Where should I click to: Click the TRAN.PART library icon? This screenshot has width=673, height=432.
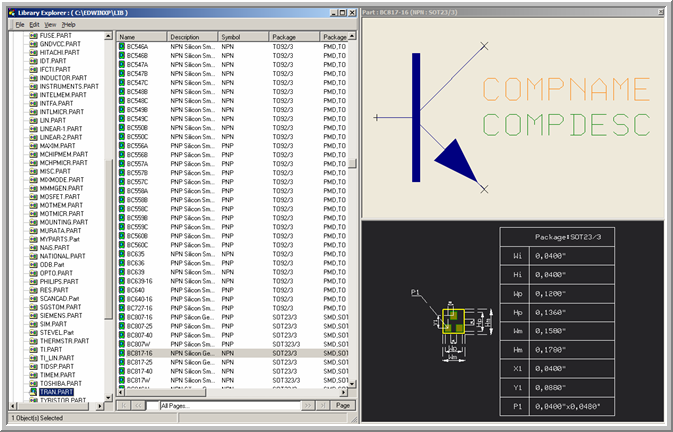(33, 392)
